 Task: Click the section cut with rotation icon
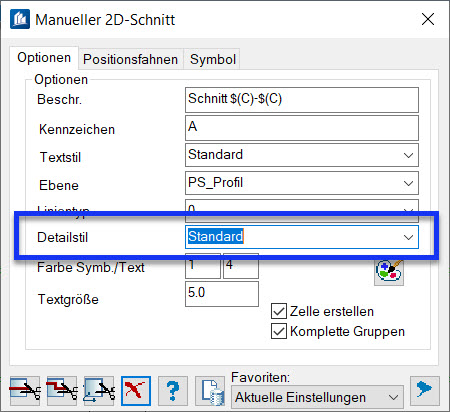click(x=99, y=391)
